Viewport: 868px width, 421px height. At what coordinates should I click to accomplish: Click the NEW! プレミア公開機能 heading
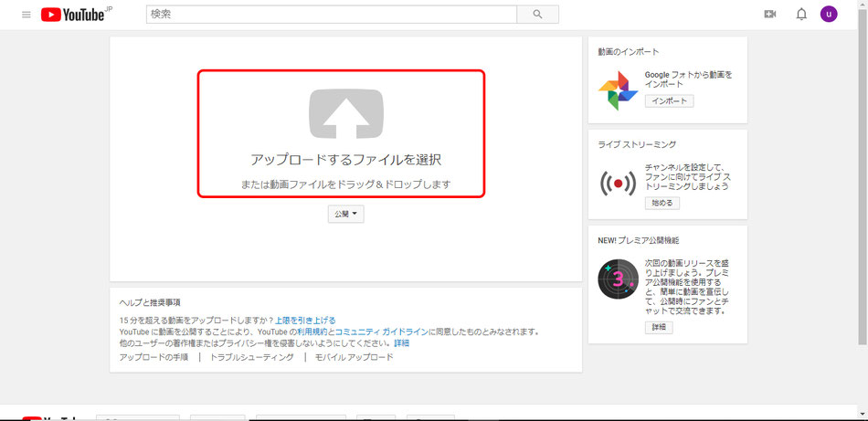pyautogui.click(x=639, y=241)
